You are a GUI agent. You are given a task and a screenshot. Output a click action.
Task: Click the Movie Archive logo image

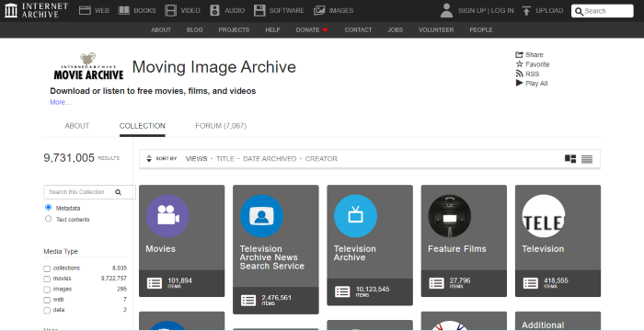click(x=88, y=66)
